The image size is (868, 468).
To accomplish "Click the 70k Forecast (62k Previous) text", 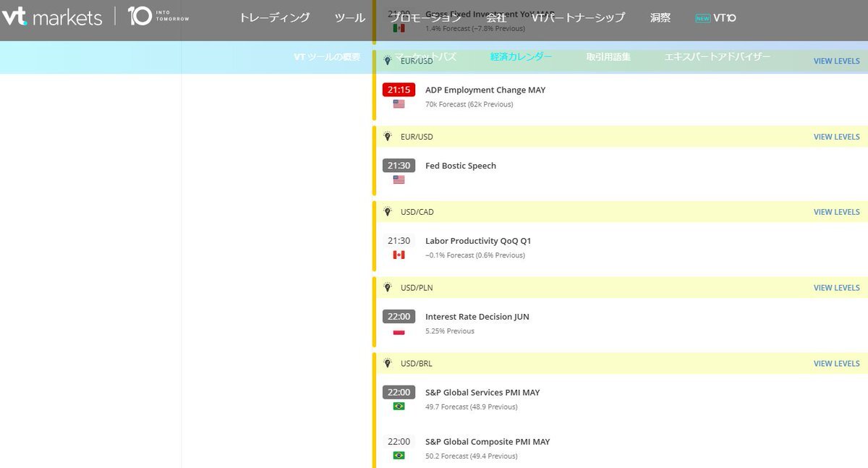I will (469, 104).
